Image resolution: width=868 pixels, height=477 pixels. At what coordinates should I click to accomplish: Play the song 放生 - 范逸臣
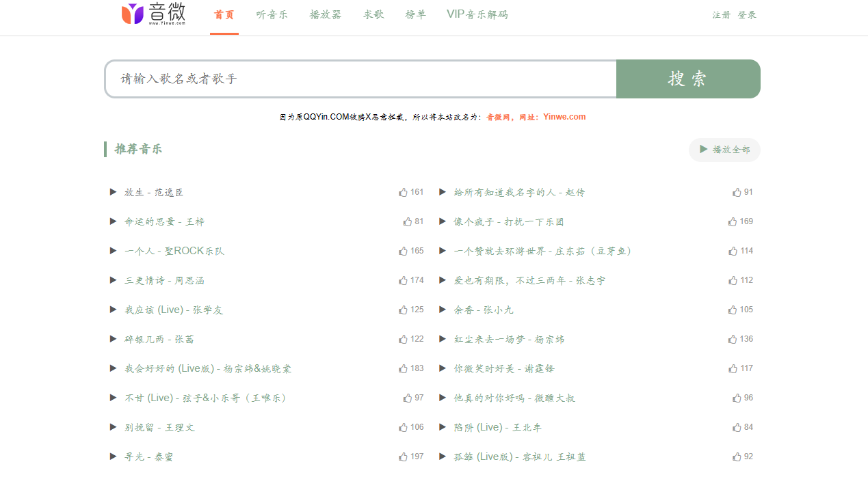[x=113, y=192]
